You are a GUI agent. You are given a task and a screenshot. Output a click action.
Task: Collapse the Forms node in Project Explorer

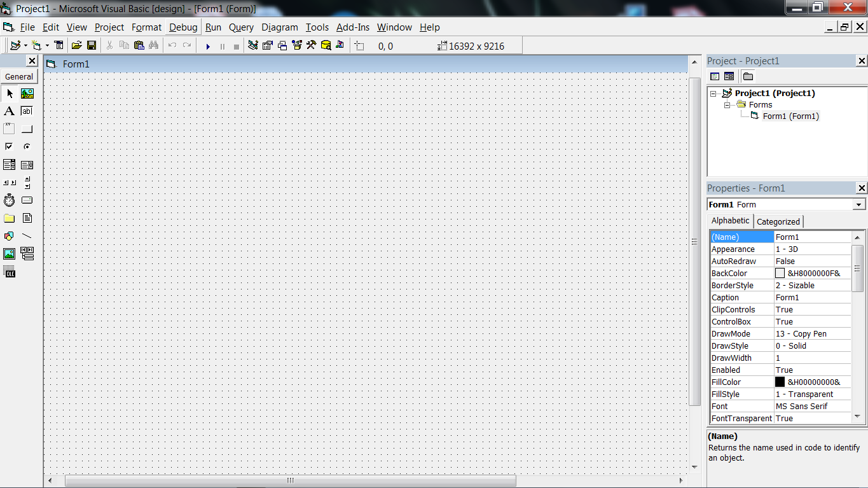(x=727, y=104)
